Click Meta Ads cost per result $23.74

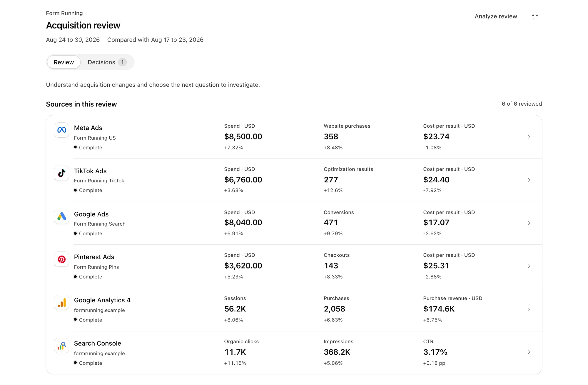436,137
